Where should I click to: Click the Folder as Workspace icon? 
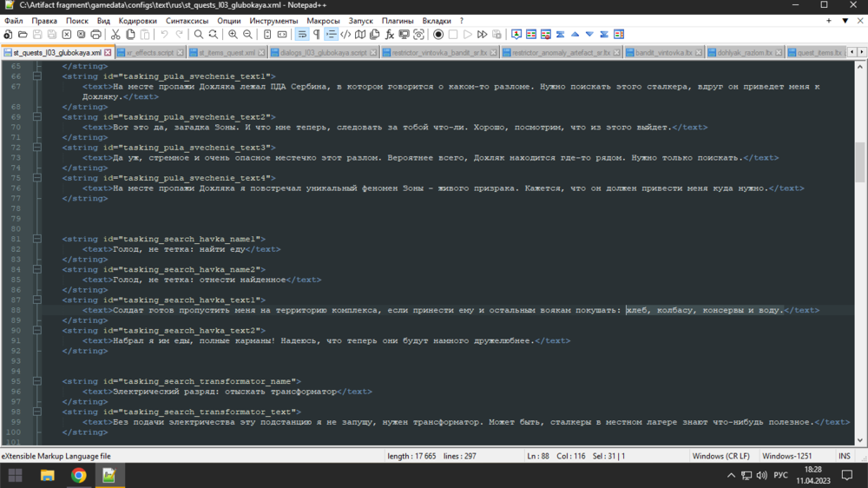pos(404,35)
